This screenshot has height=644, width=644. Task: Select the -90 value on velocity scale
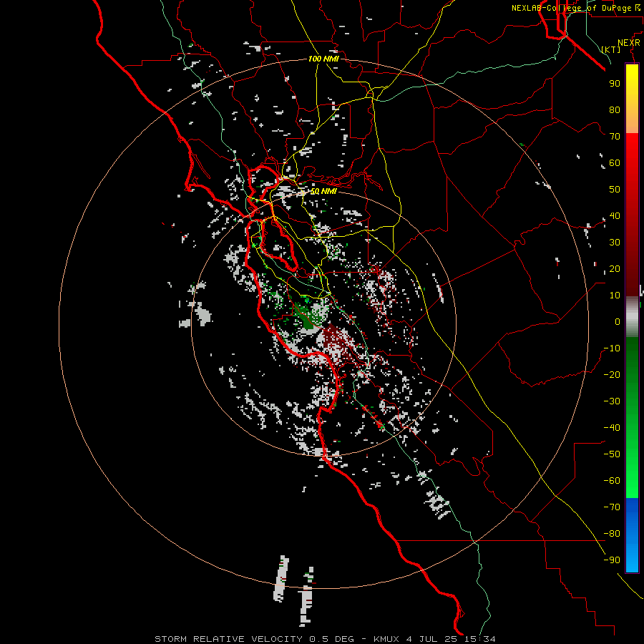point(612,560)
